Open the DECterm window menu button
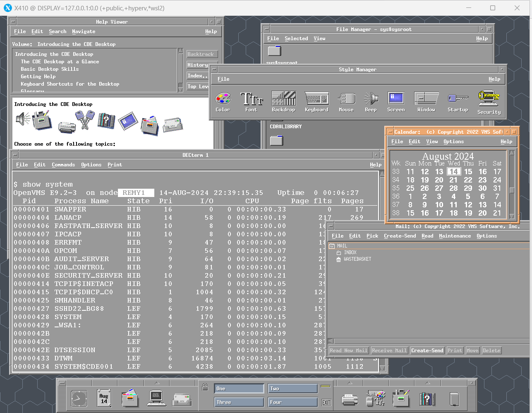Image resolution: width=532 pixels, height=413 pixels. pos(15,155)
